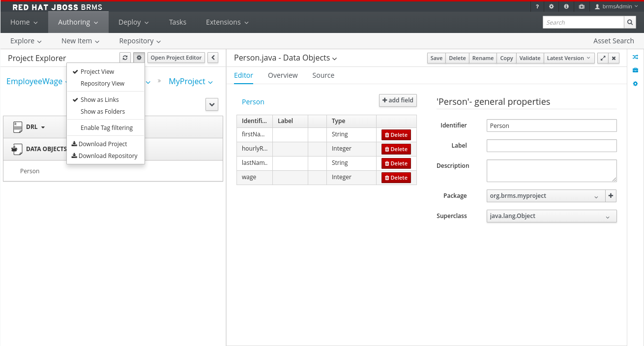The image size is (644, 346).
Task: Open the briefcase icon in top bar
Action: pos(582,7)
